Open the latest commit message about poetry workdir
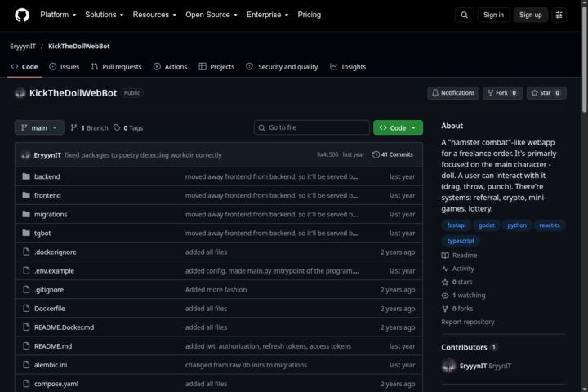The width and height of the screenshot is (588, 392). [x=143, y=155]
